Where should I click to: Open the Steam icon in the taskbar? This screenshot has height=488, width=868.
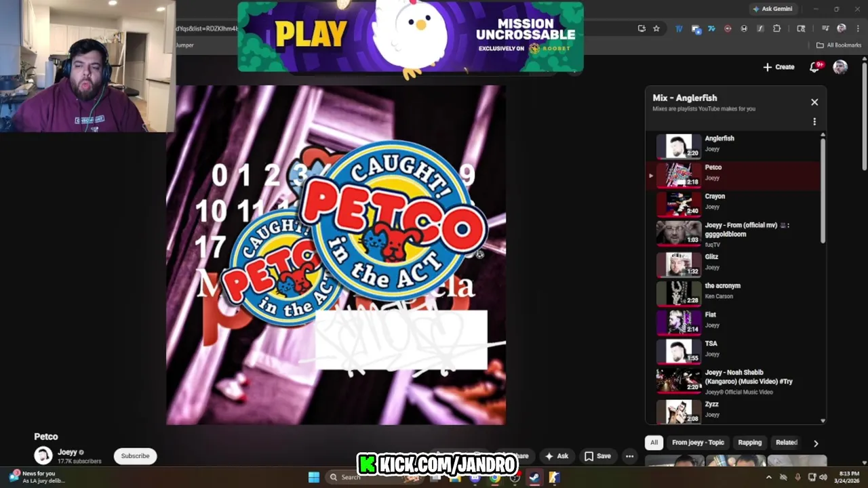click(534, 477)
